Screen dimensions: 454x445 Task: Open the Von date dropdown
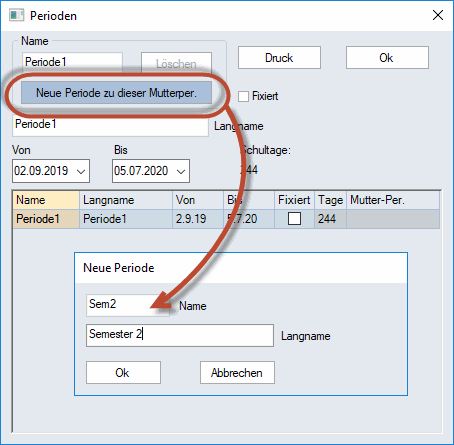click(x=81, y=171)
